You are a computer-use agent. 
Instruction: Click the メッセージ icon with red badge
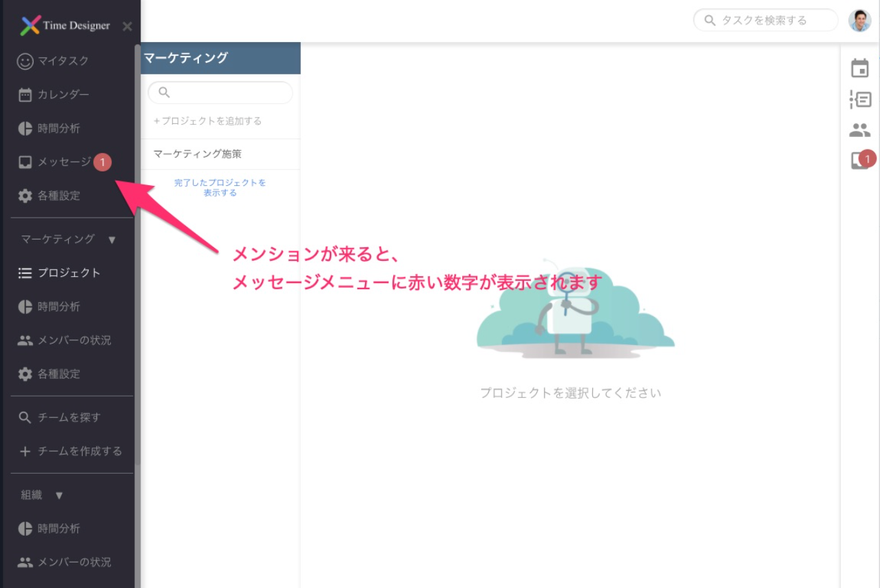[x=25, y=161]
